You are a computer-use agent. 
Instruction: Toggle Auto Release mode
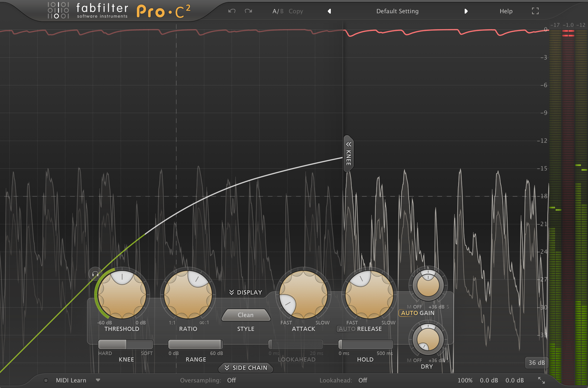347,329
